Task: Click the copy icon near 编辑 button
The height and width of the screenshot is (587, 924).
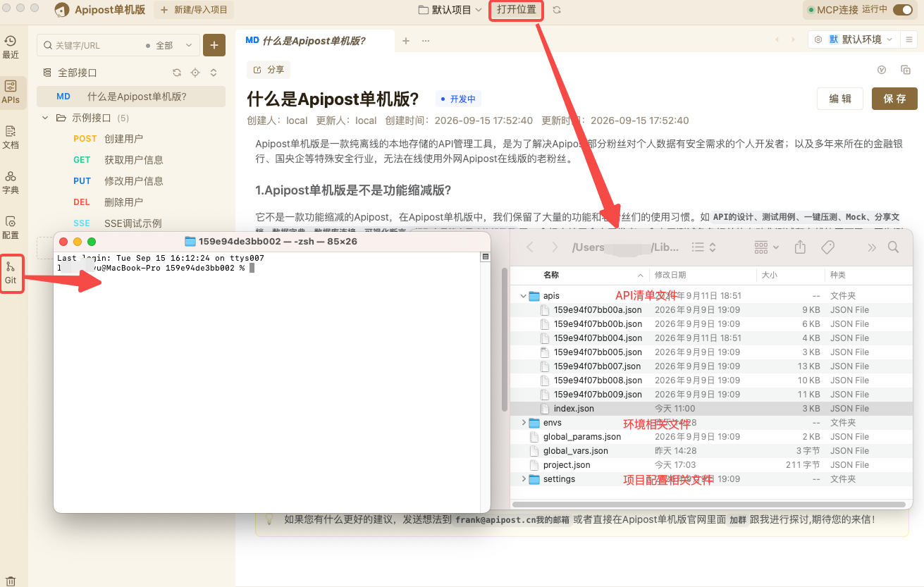Action: [906, 70]
